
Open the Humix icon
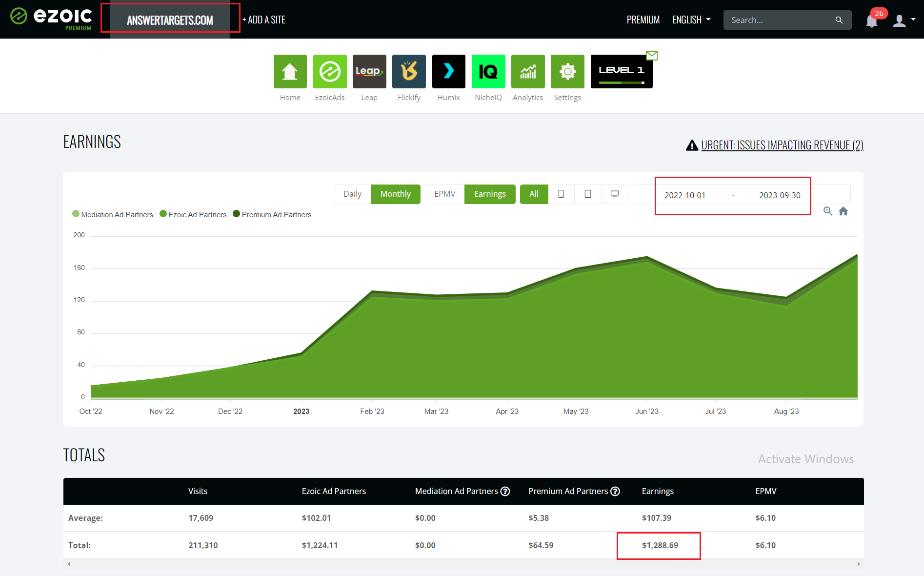(449, 71)
